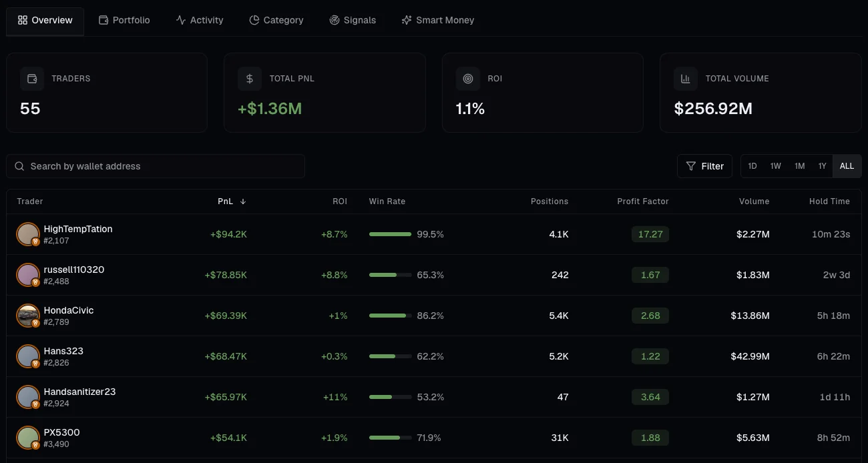868x463 pixels.
Task: Click the +$78.85K PnL value
Action: [x=226, y=275]
